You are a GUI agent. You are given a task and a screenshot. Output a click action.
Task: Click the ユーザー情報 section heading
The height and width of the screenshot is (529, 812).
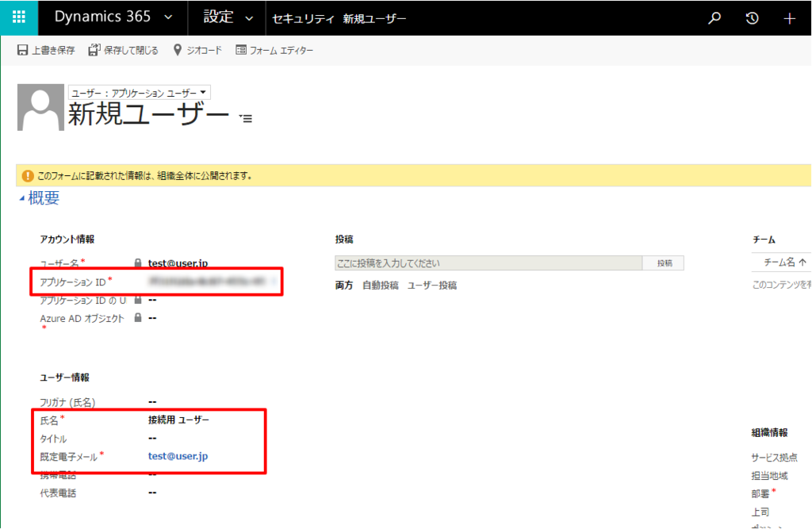[65, 378]
